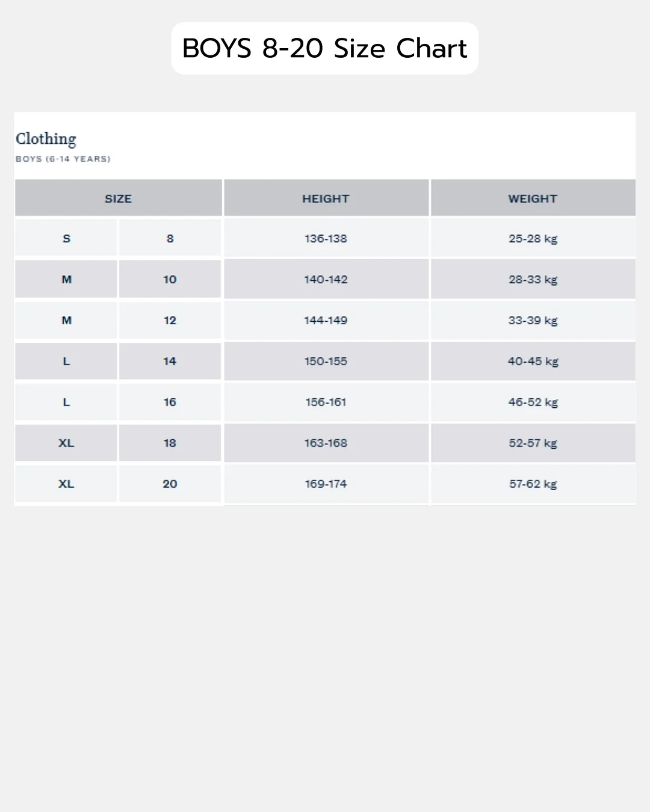Click the 46-52 kg weight cell
The image size is (650, 812).
click(533, 402)
